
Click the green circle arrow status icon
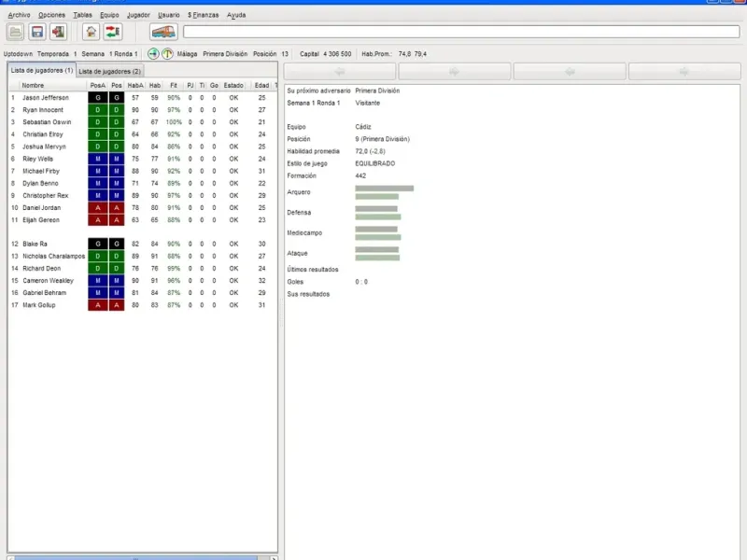point(153,54)
